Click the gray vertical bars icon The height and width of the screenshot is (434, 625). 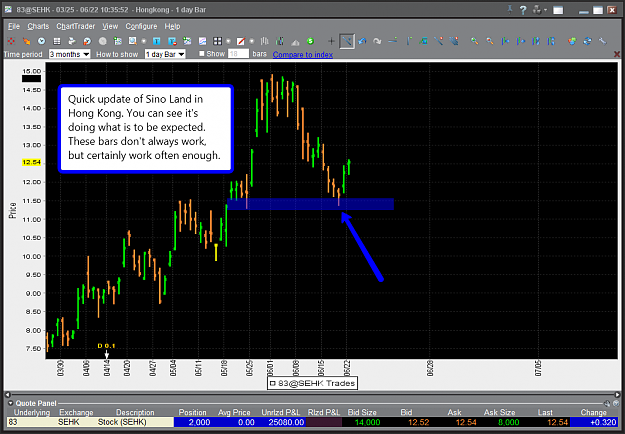click(x=264, y=41)
